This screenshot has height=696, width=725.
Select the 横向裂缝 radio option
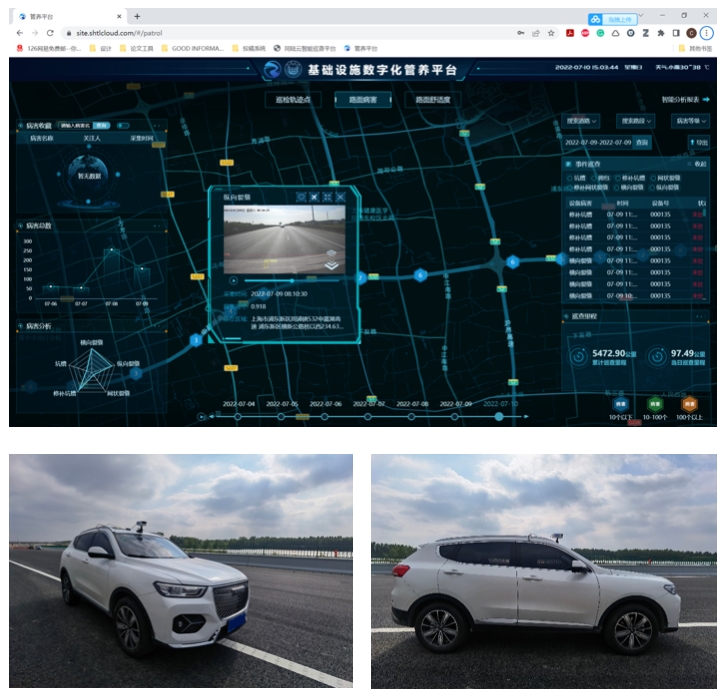tap(616, 187)
